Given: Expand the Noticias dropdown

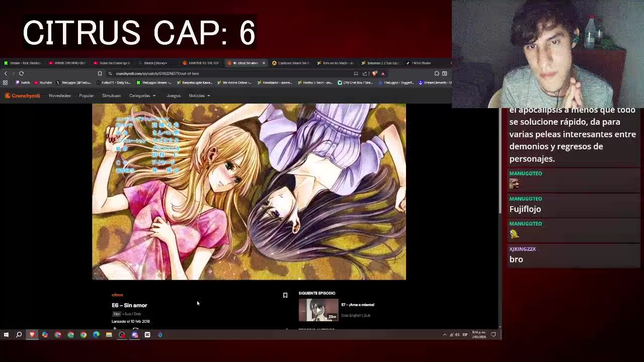Looking at the screenshot, I should point(199,96).
